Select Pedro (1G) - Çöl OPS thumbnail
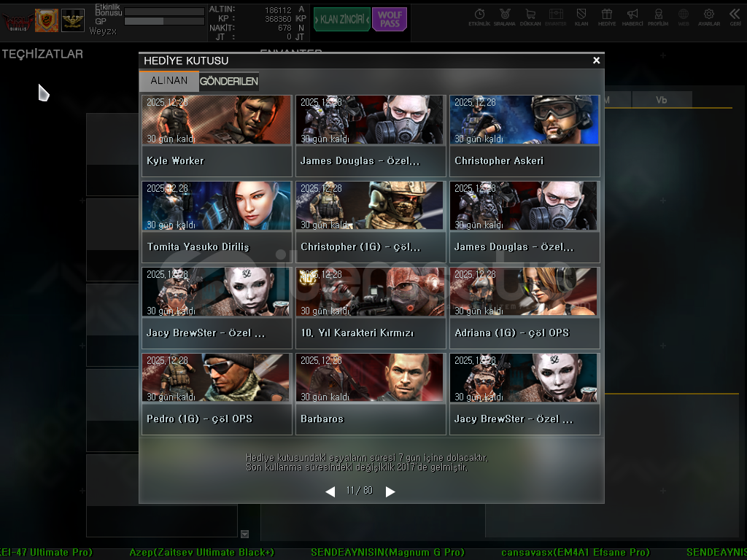 point(216,378)
